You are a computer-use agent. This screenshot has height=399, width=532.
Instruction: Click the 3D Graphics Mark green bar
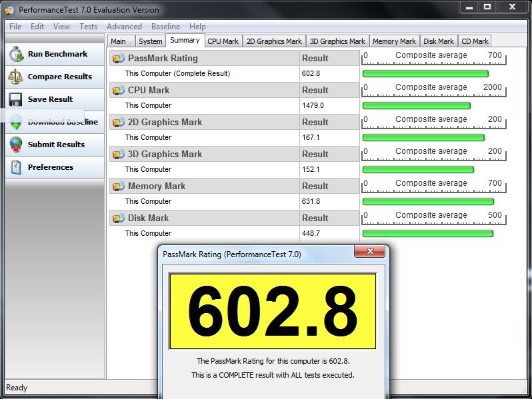(418, 169)
